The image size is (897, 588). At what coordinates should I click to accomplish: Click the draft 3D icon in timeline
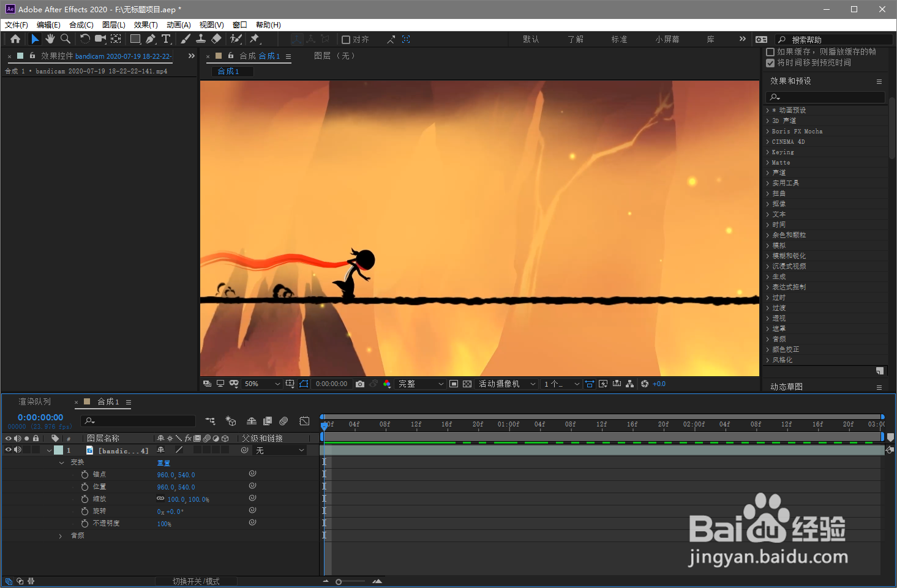tap(231, 421)
